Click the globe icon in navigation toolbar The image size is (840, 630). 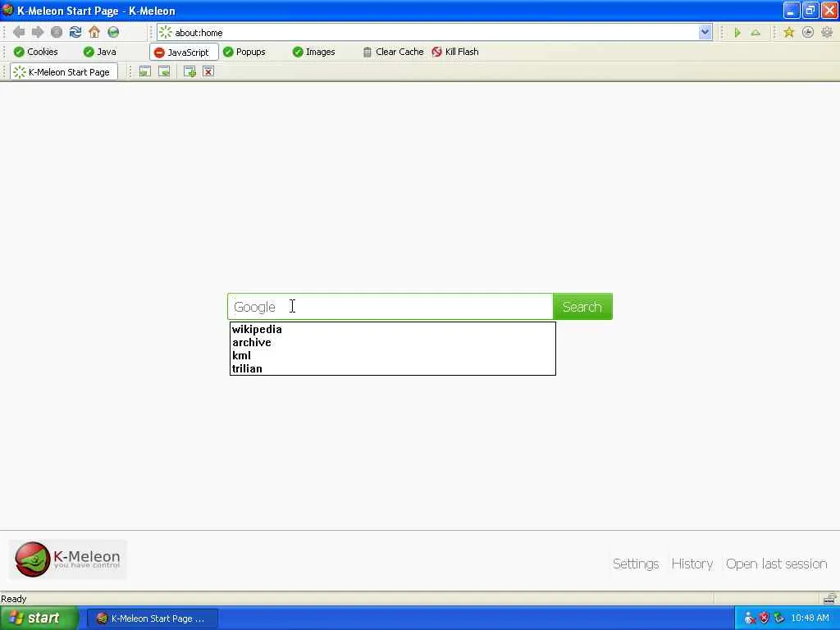click(113, 32)
